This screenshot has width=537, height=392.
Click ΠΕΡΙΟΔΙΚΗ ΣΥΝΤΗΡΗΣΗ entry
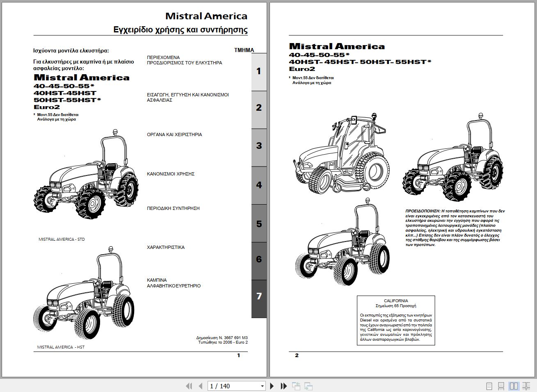tap(173, 208)
